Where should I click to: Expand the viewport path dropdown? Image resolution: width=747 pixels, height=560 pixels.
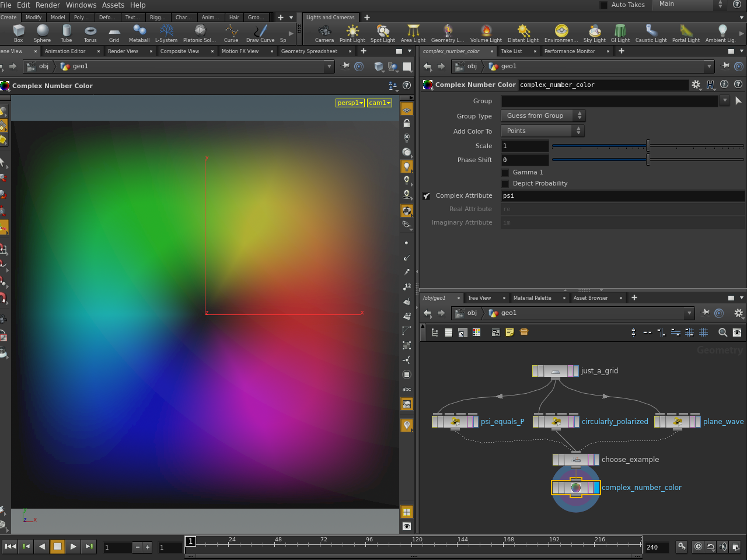tap(329, 66)
